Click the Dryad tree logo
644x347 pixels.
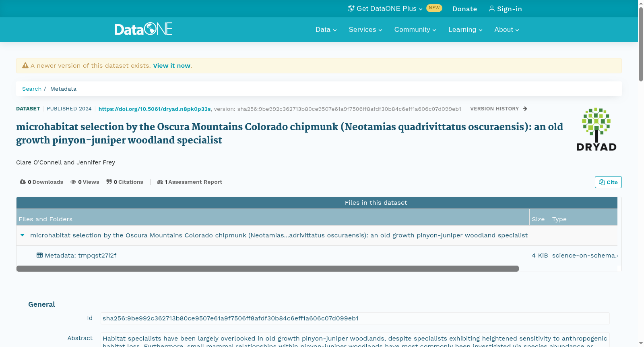tap(597, 129)
